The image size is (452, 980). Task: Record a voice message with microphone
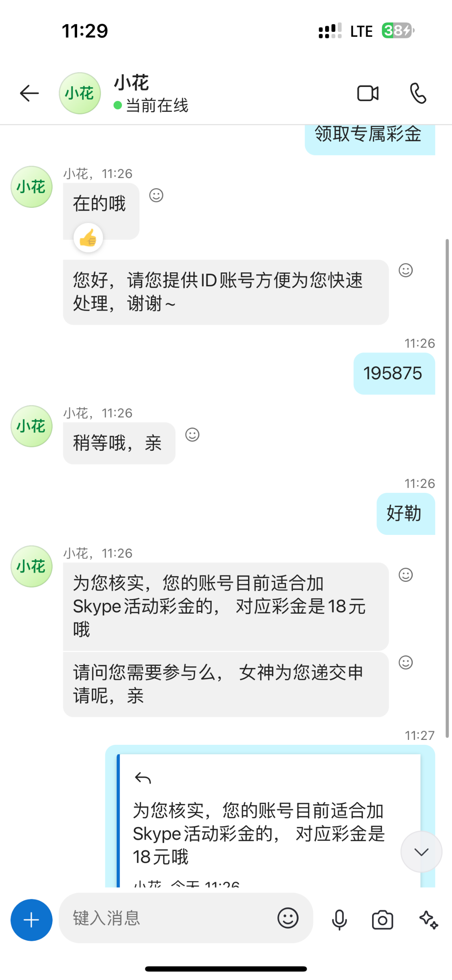click(x=339, y=920)
